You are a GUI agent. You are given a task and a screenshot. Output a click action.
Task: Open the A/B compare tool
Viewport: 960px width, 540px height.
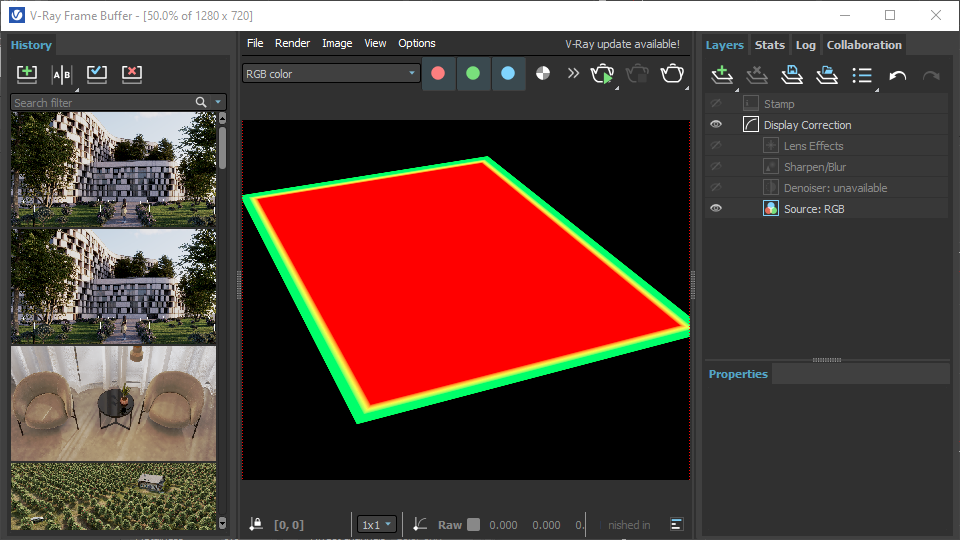point(62,74)
